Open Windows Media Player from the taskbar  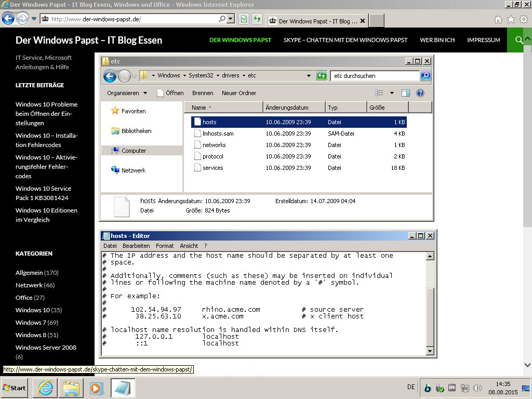[x=96, y=388]
